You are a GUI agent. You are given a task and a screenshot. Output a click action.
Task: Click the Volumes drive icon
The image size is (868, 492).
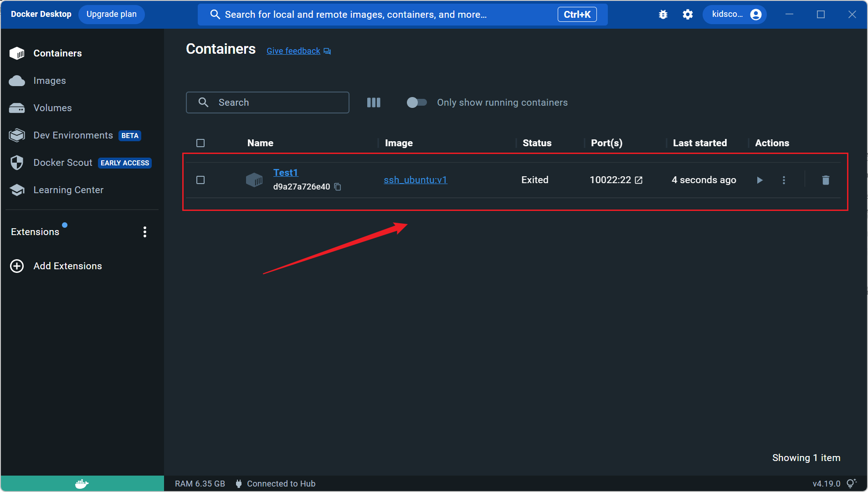pyautogui.click(x=17, y=108)
